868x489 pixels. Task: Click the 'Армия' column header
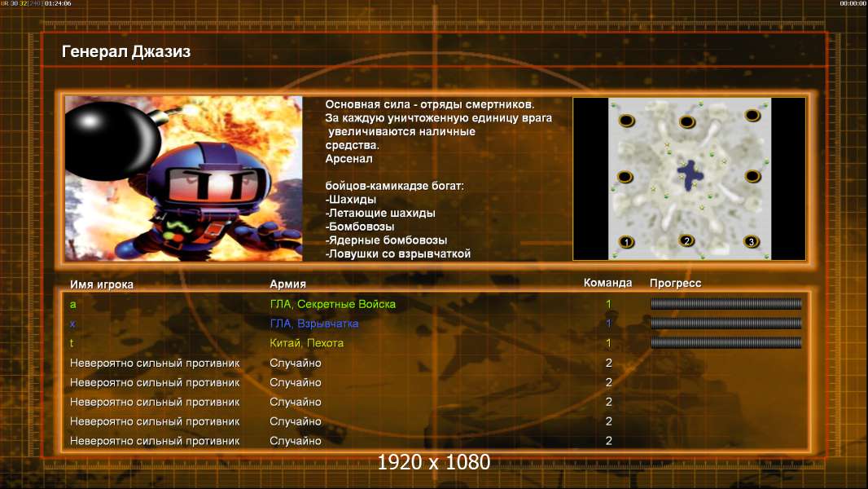coord(288,284)
